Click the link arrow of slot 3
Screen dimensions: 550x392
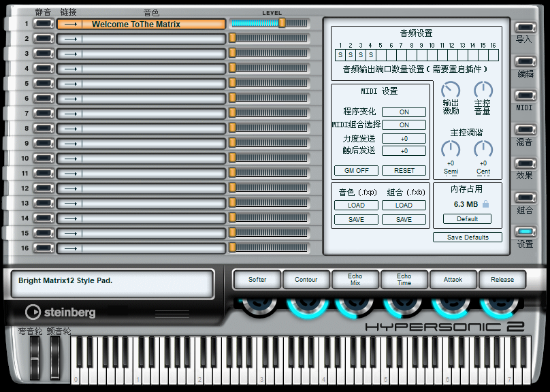click(x=71, y=54)
